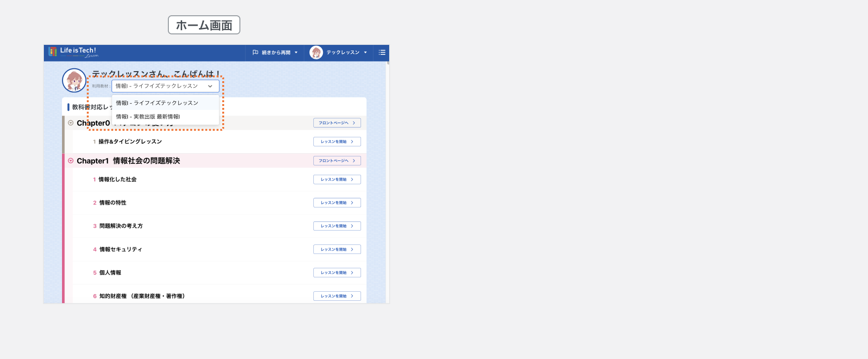Start lesson 問題解決の考え方
Image resolution: width=868 pixels, height=359 pixels.
(337, 226)
